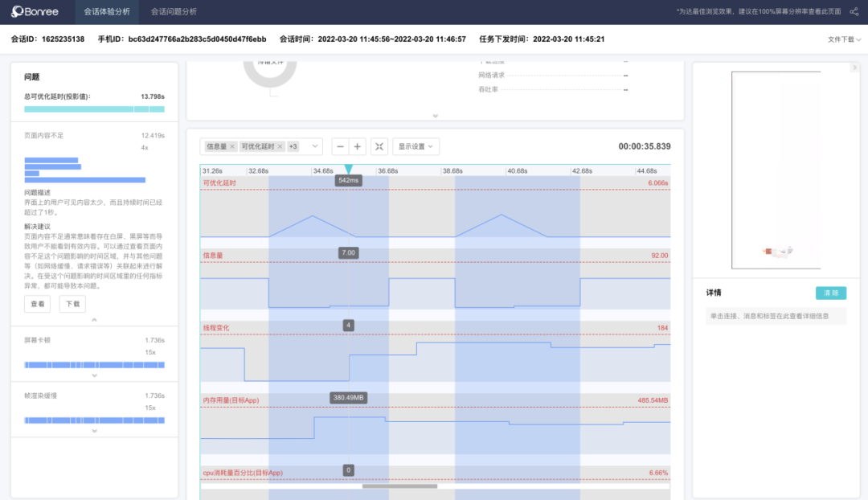Click the 查看 button in issue panel
868x500 pixels.
(x=38, y=305)
